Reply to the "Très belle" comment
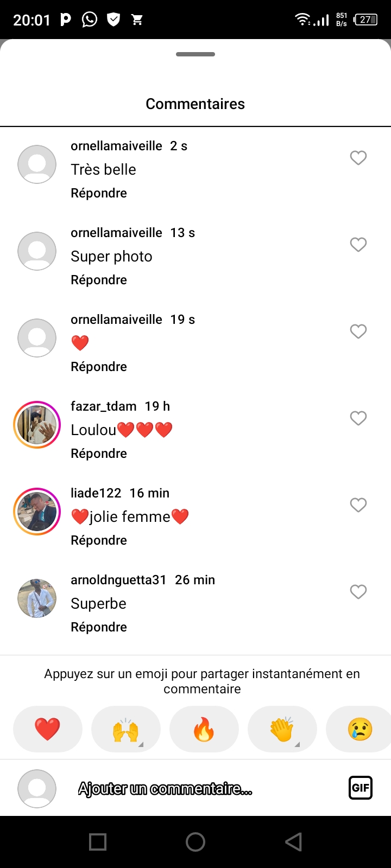 pos(99,193)
